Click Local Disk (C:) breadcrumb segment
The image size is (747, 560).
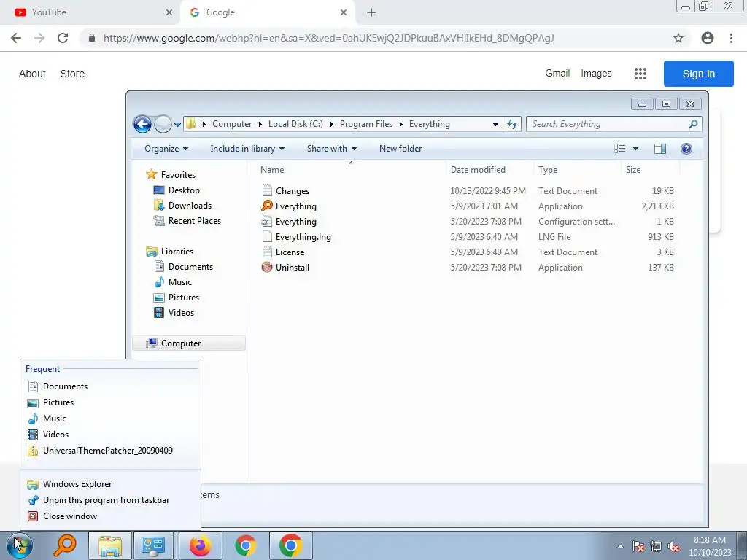click(295, 124)
